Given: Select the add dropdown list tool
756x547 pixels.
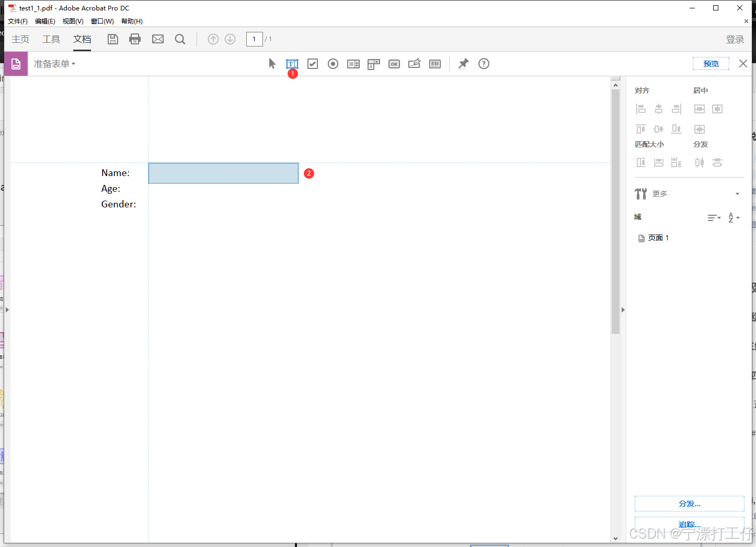Looking at the screenshot, I should point(373,64).
